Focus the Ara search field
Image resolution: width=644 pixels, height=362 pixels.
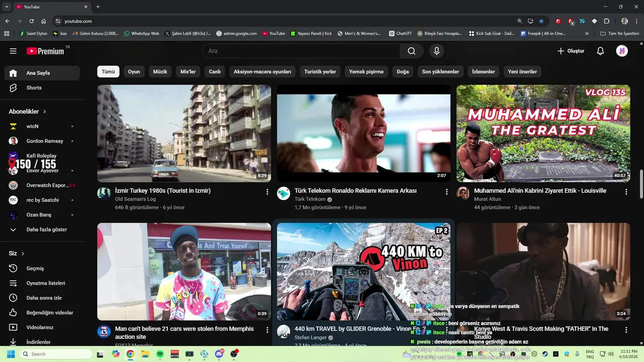pyautogui.click(x=301, y=51)
